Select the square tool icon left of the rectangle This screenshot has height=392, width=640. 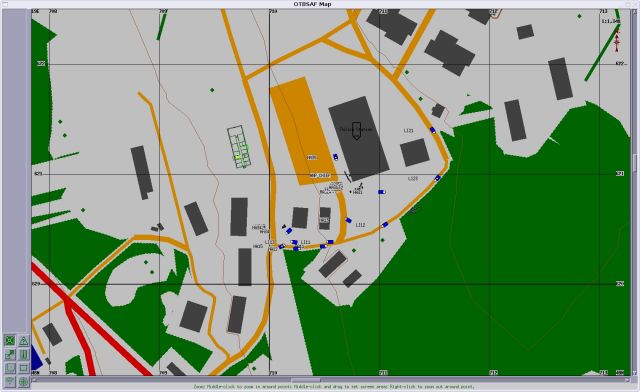click(x=10, y=368)
